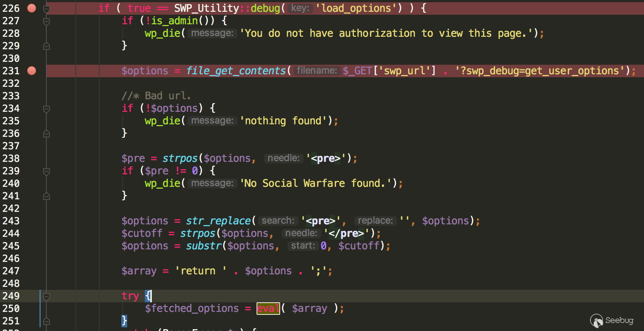Click the $_GET superglobal on line 231
Image resolution: width=644 pixels, height=331 pixels.
pyautogui.click(x=357, y=71)
